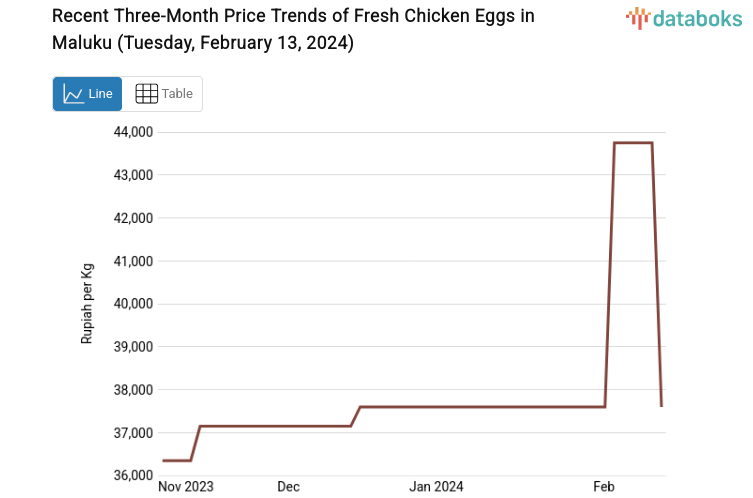
Task: Click the line chart icon
Action: [73, 94]
